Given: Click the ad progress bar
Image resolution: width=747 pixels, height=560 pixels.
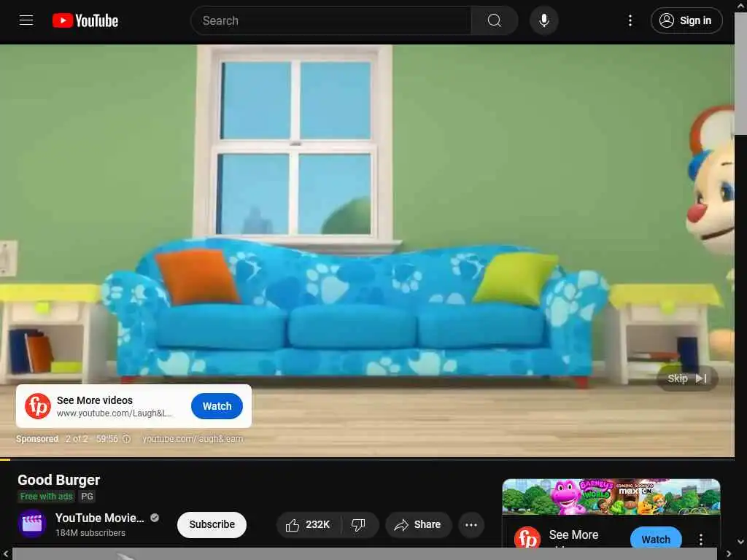Looking at the screenshot, I should point(368,459).
